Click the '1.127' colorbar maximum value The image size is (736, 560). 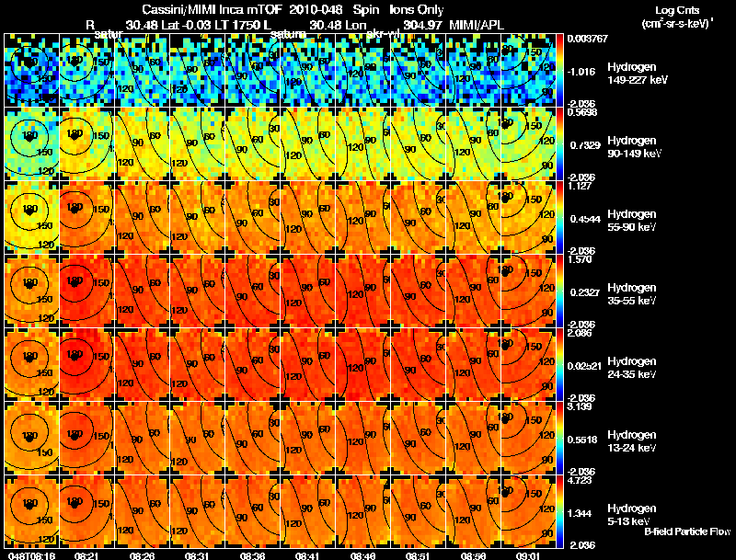click(580, 186)
